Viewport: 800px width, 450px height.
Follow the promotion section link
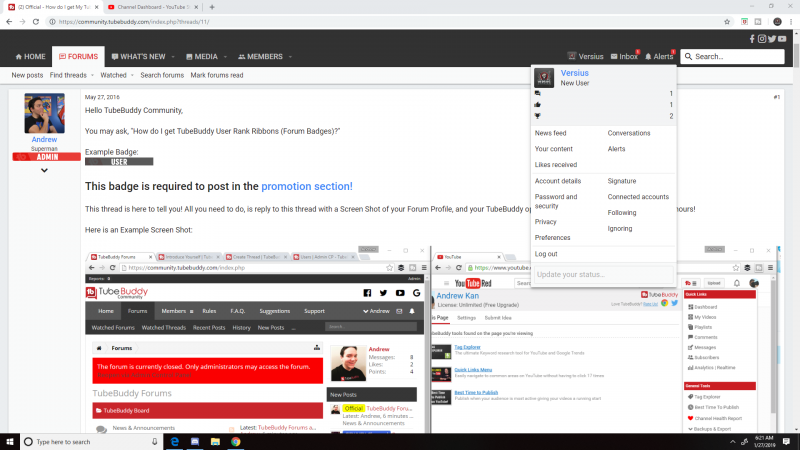[306, 186]
